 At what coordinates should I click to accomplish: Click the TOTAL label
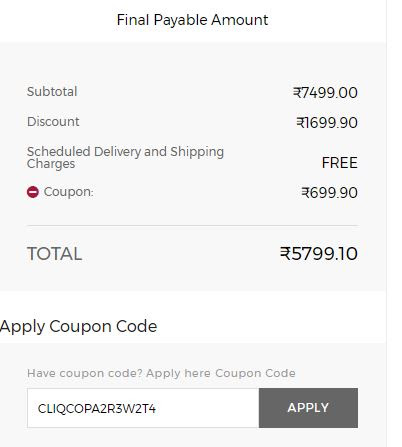(x=54, y=254)
